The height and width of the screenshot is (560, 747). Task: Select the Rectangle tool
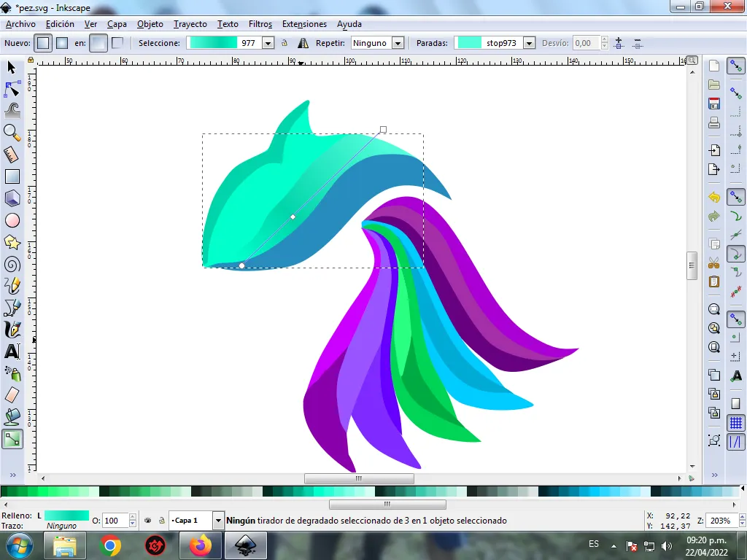12,176
